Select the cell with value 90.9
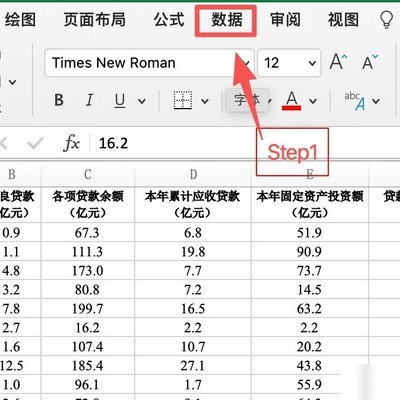 click(x=310, y=251)
